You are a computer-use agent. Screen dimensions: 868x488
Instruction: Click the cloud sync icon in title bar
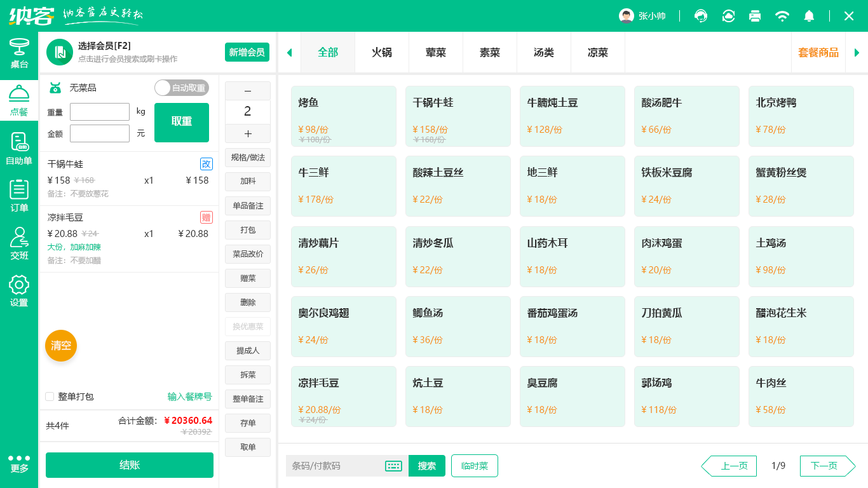click(x=728, y=15)
